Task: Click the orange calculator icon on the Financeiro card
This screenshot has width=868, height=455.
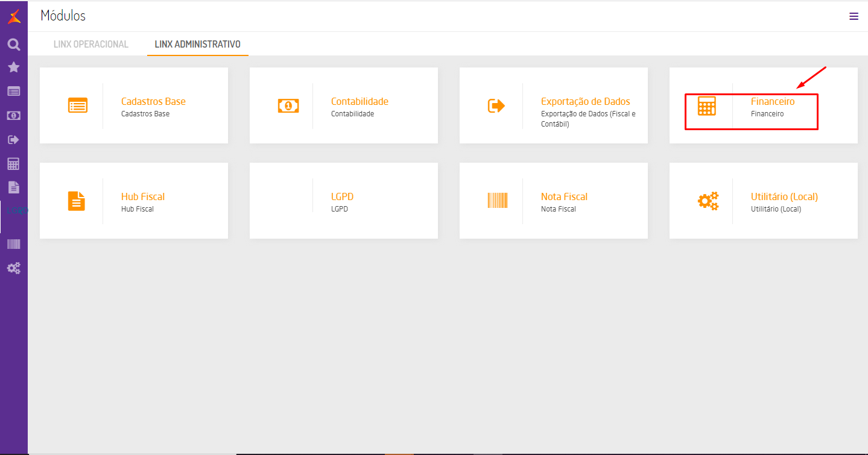Action: [707, 105]
